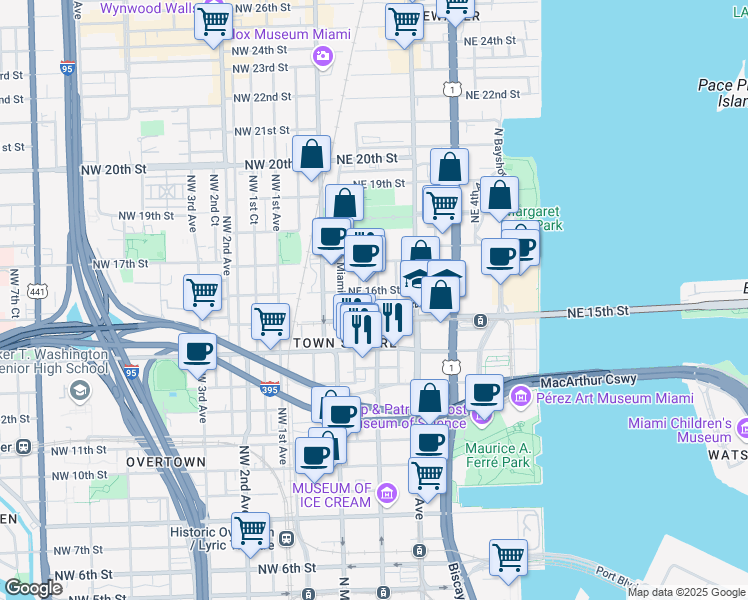Click shopping bag marker on NW 20th St
The image size is (748, 600).
[x=311, y=155]
